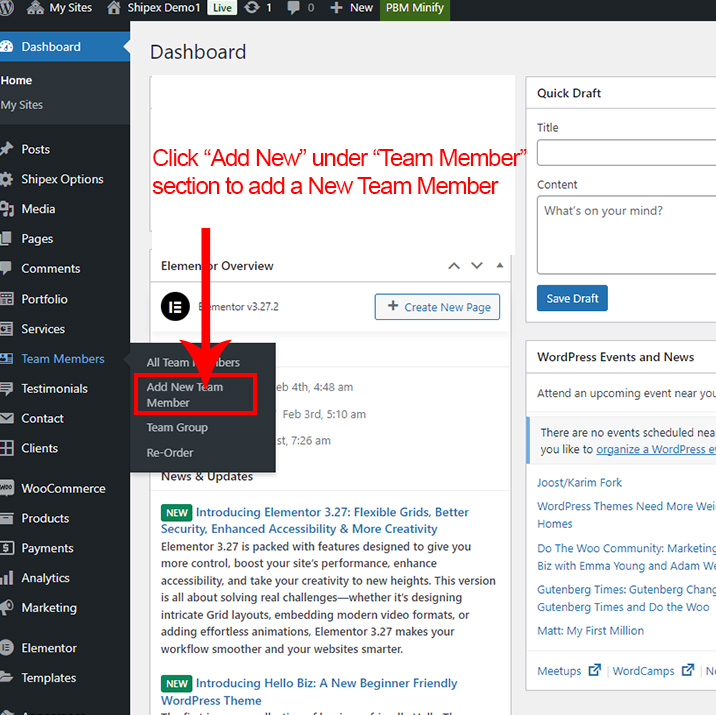Click the WooCommerce logo icon
The width and height of the screenshot is (716, 715).
(x=7, y=488)
